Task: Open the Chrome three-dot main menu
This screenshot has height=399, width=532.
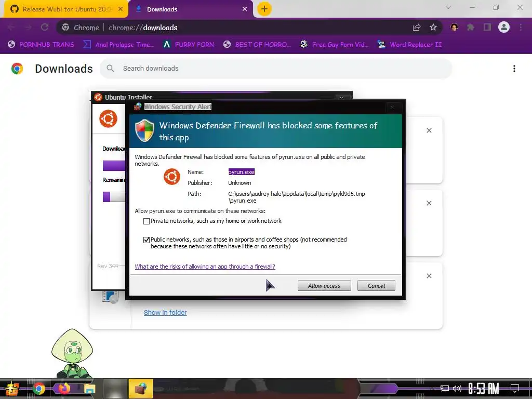Action: 521,27
